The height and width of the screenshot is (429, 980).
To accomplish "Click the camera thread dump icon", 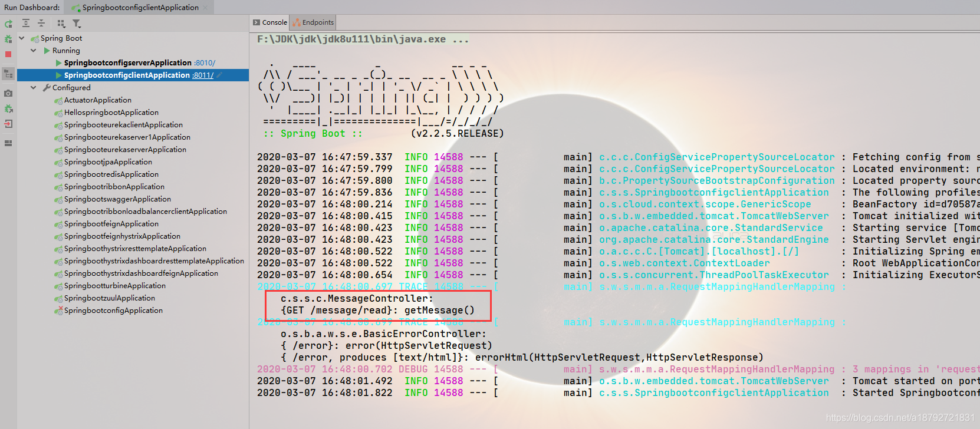I will point(8,93).
